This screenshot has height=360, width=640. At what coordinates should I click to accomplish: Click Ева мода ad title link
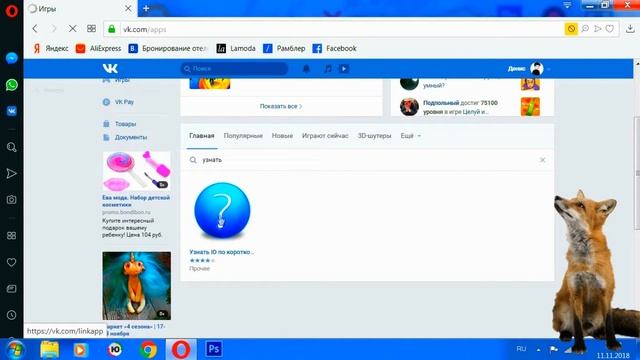pyautogui.click(x=136, y=201)
